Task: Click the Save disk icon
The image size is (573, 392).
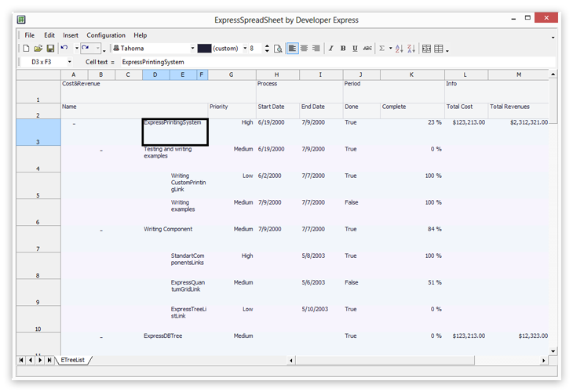Action: coord(50,49)
